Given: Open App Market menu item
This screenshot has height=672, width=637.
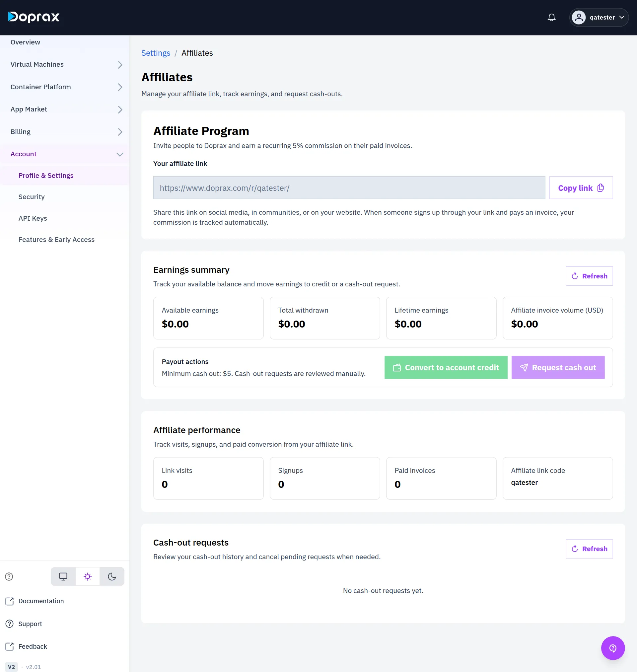Looking at the screenshot, I should click(x=64, y=109).
